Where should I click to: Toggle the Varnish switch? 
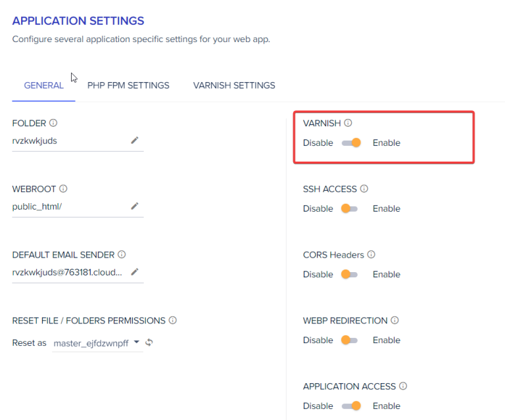(x=351, y=143)
